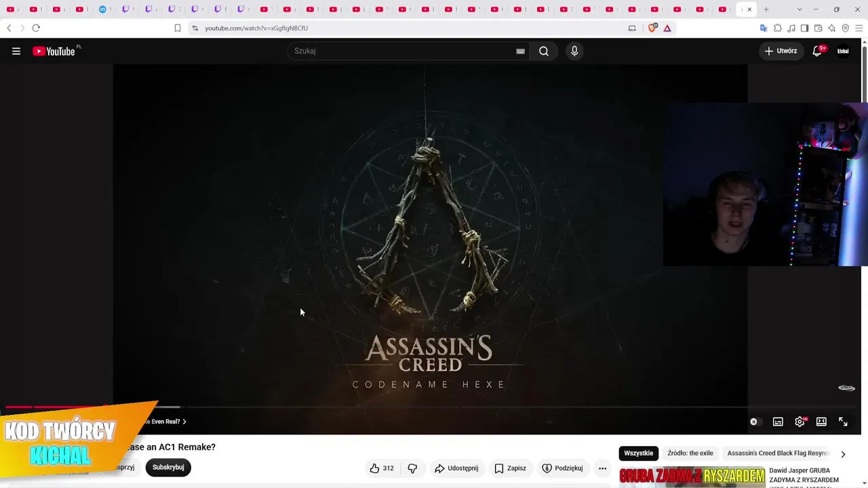Focus the address bar showing youtube.com/watch
This screenshot has height=488, width=868.
click(407, 28)
